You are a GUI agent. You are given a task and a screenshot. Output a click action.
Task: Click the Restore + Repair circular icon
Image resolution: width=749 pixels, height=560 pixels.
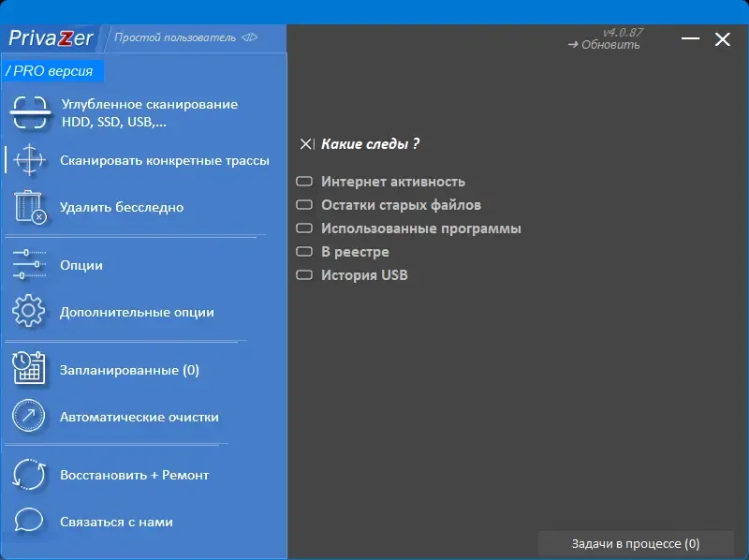[x=30, y=475]
